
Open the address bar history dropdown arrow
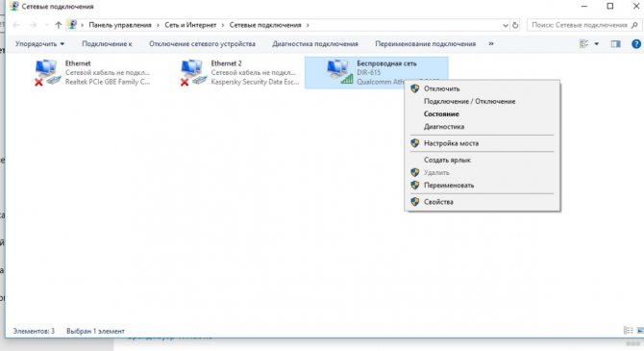[506, 25]
